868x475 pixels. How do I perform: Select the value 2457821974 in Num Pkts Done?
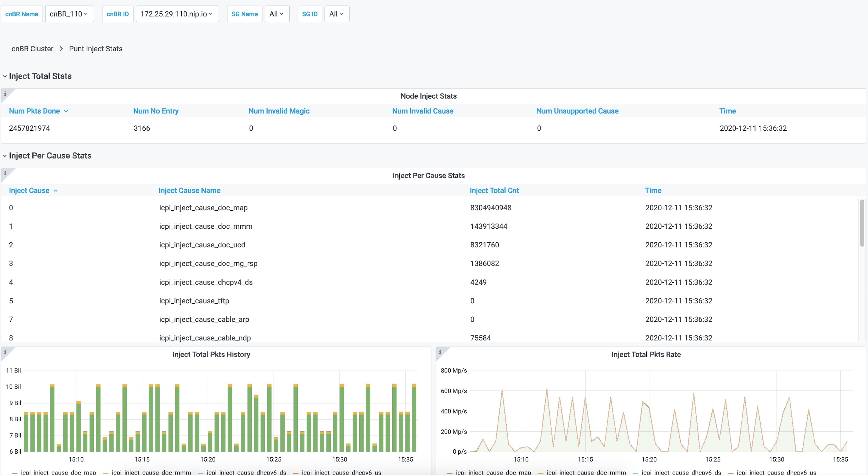pyautogui.click(x=29, y=128)
